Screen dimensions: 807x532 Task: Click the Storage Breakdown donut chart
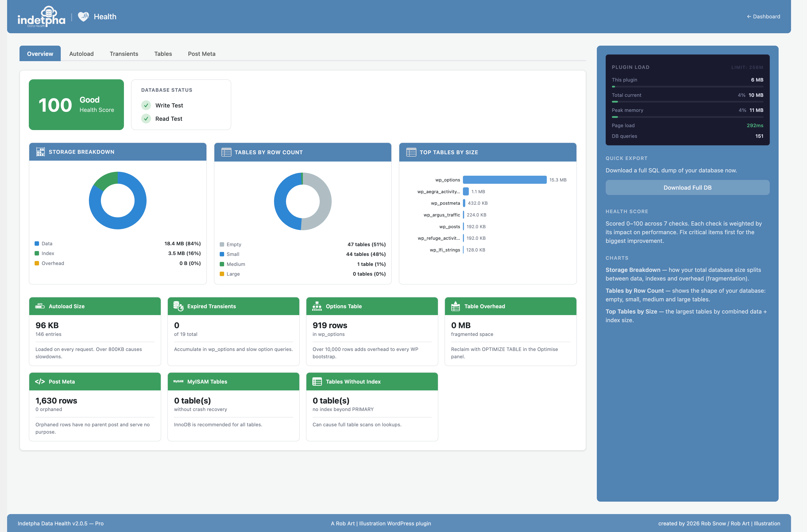tap(118, 200)
